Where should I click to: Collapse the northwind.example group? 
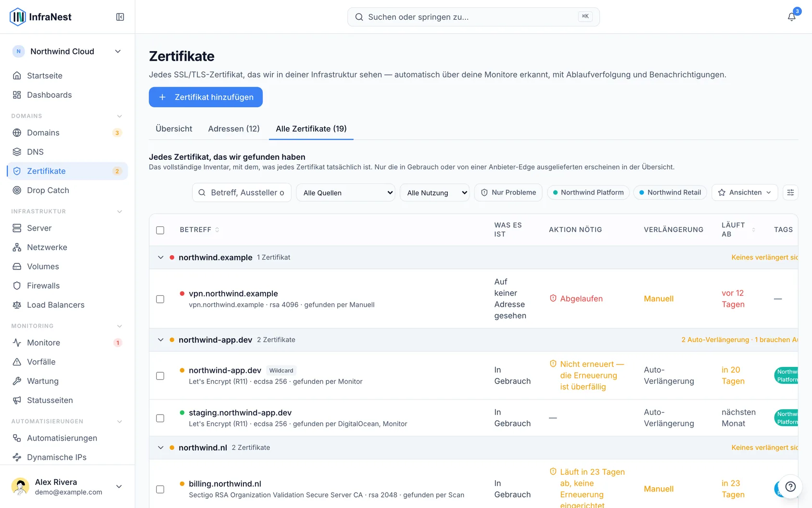tap(161, 258)
